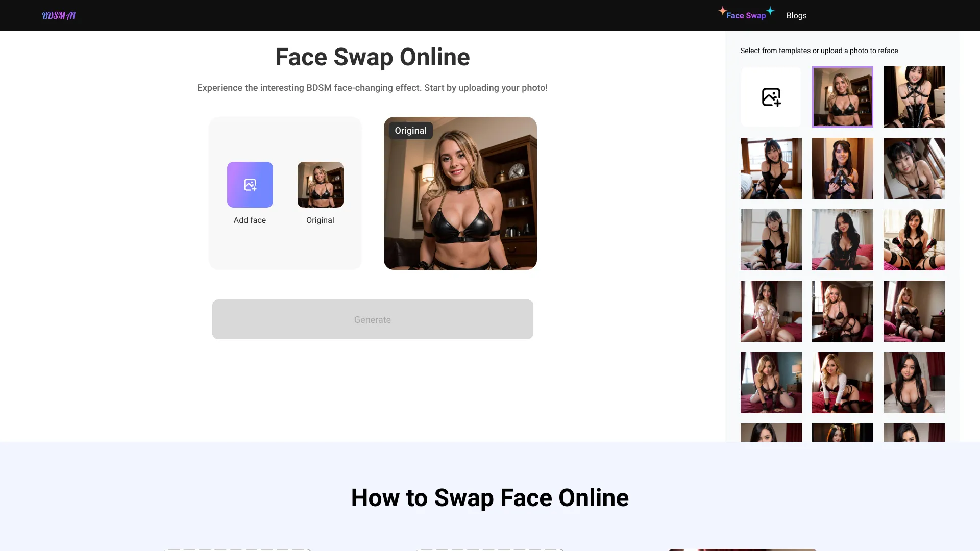
Task: Click the Add face upload icon
Action: tap(250, 184)
